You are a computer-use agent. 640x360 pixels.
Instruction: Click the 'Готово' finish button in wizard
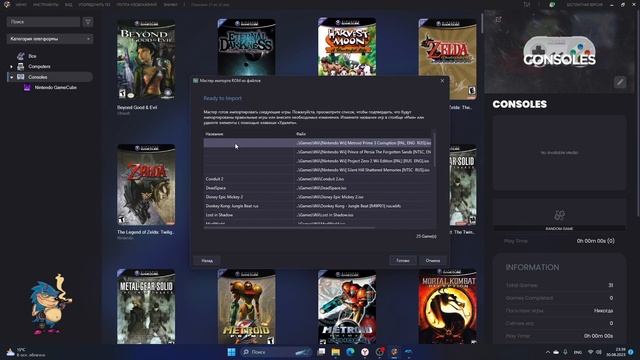pos(403,260)
